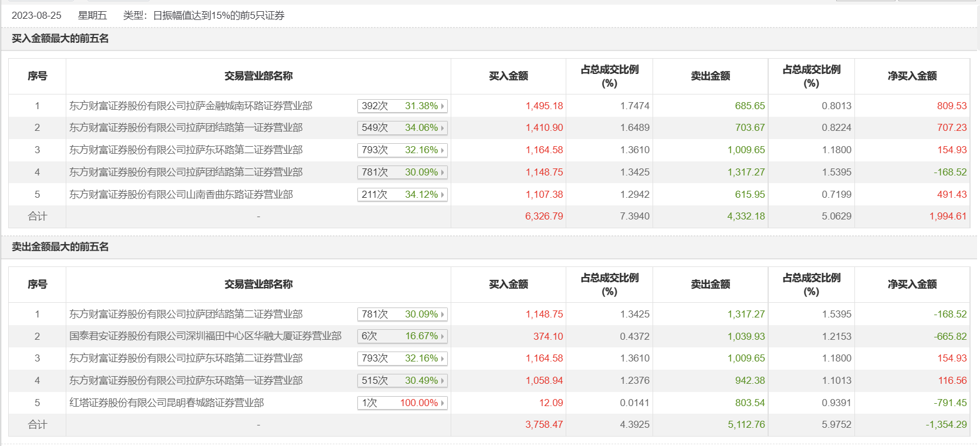
Task: Click the -791.45 net buy value
Action: pyautogui.click(x=951, y=403)
